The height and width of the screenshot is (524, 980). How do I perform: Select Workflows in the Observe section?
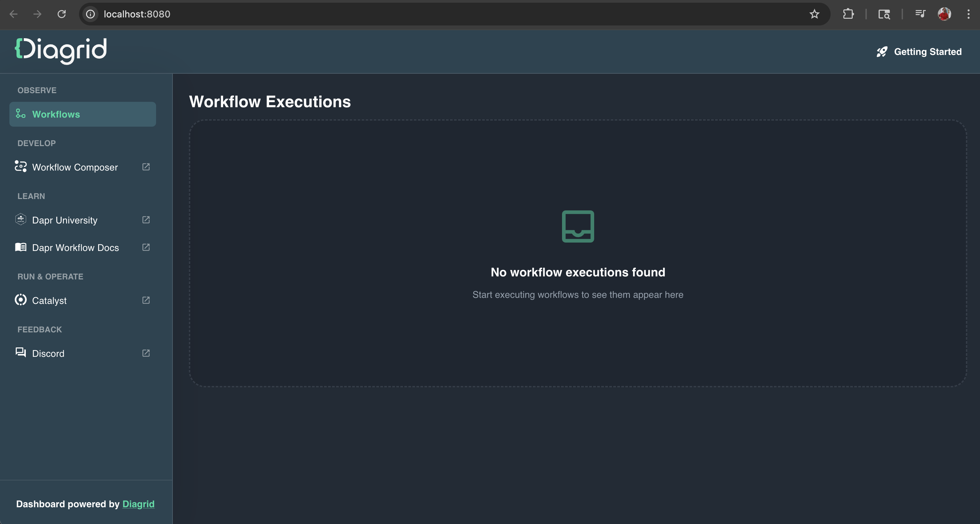[56, 114]
